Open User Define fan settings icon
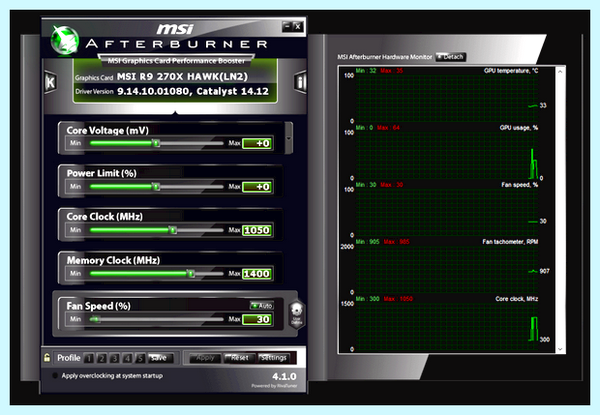Screen dimensions: 600x415 [x=297, y=314]
